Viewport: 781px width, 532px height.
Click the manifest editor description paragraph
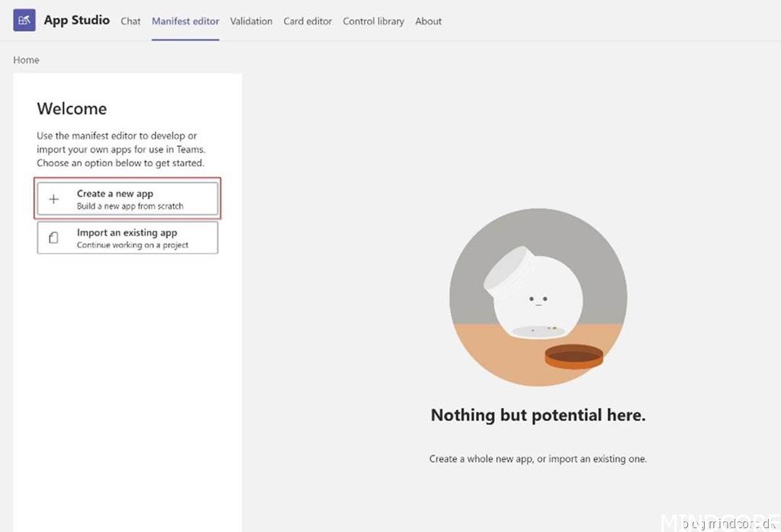coord(121,149)
